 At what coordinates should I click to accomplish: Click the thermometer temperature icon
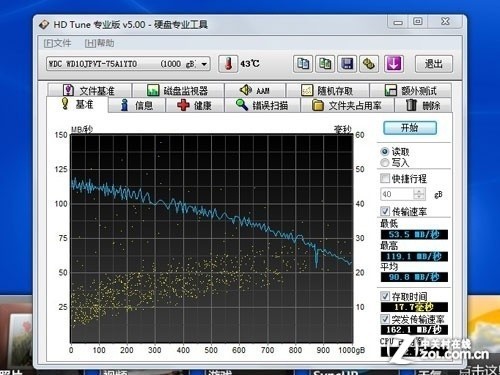(x=228, y=63)
